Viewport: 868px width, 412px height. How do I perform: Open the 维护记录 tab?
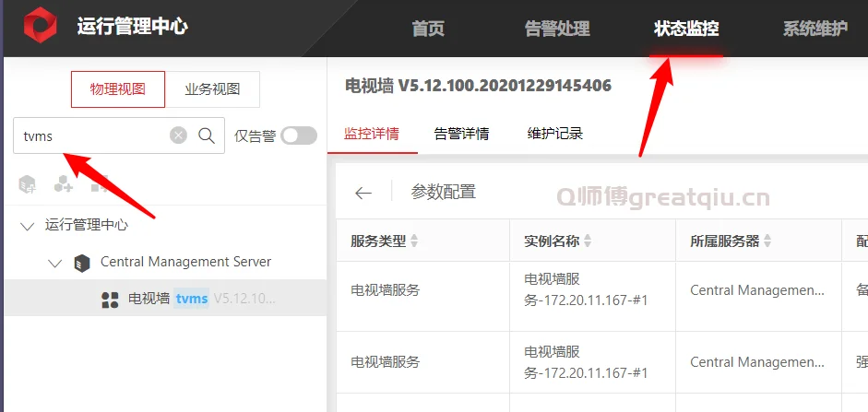tap(555, 134)
